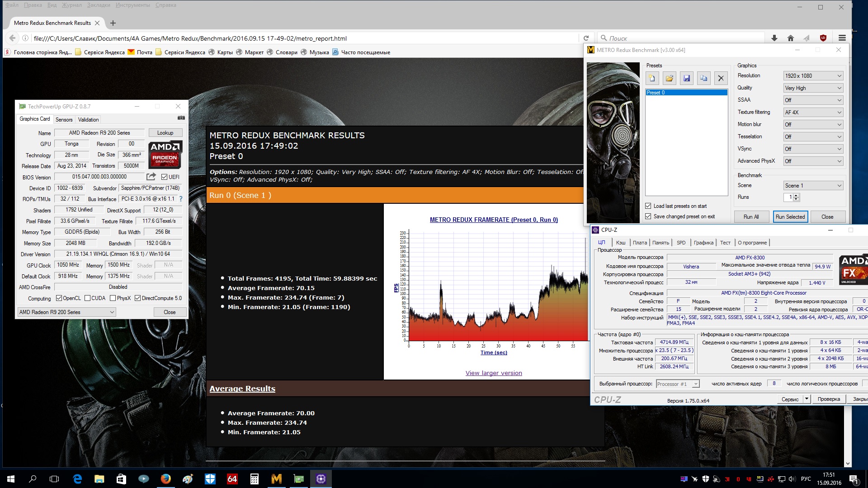Image resolution: width=868 pixels, height=488 pixels.
Task: Create a new preset in Metro Benchmark
Action: click(652, 78)
